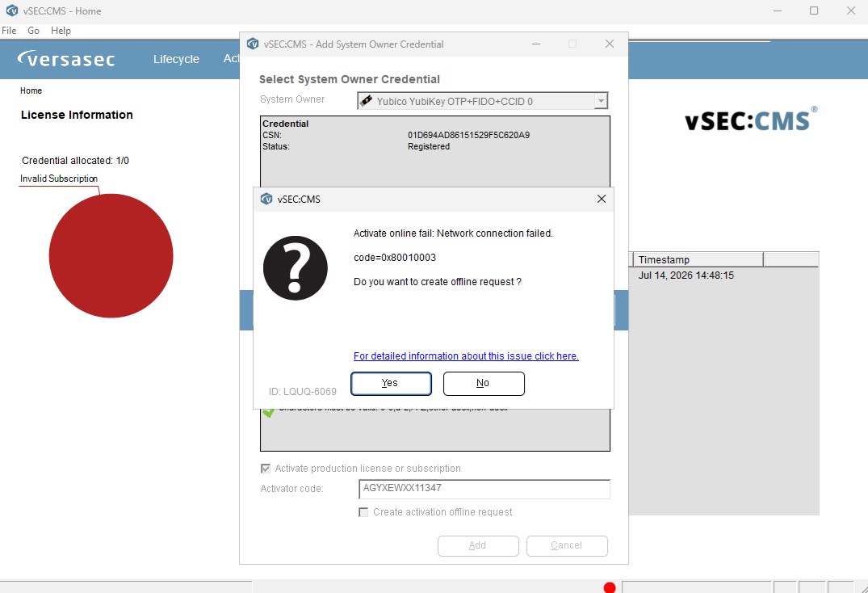Click the red Invalid Subscription pie chart
The height and width of the screenshot is (593, 868).
coord(111,256)
